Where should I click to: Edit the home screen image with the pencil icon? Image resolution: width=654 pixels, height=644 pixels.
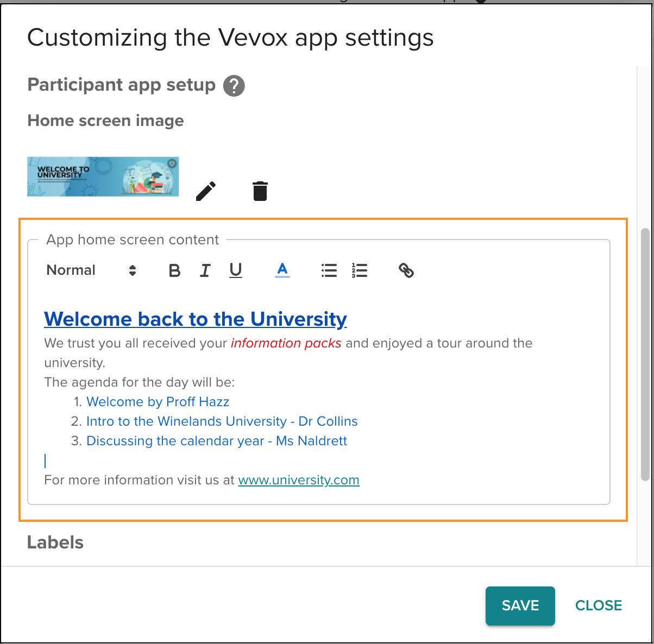(x=205, y=191)
